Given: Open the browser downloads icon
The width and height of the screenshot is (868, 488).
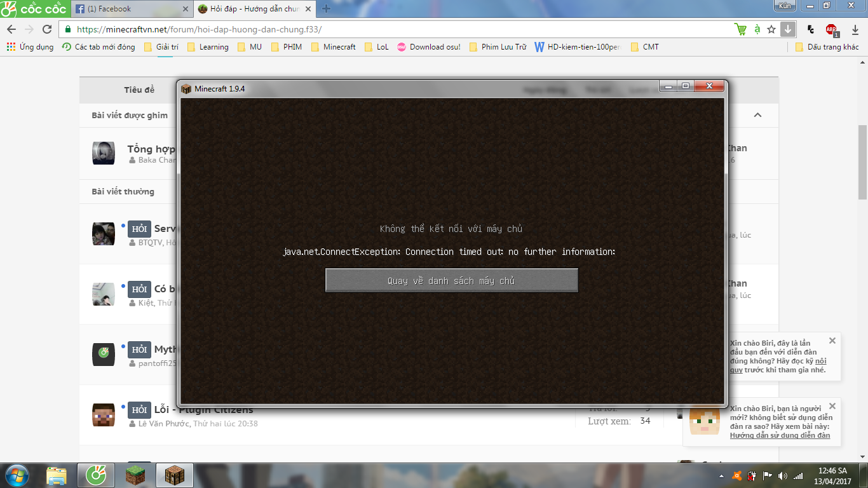Looking at the screenshot, I should (x=855, y=29).
